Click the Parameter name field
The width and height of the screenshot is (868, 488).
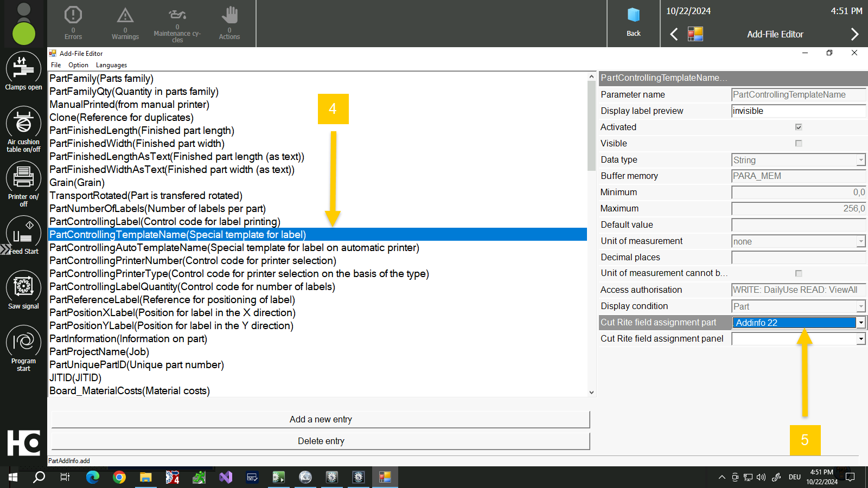coord(799,94)
